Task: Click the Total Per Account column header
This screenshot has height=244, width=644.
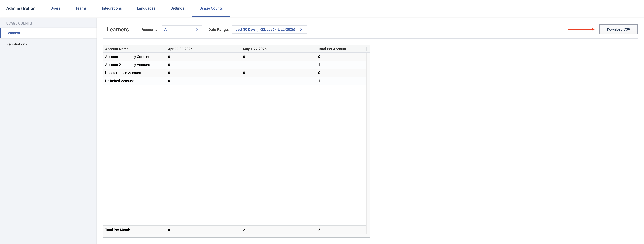Action: point(341,49)
